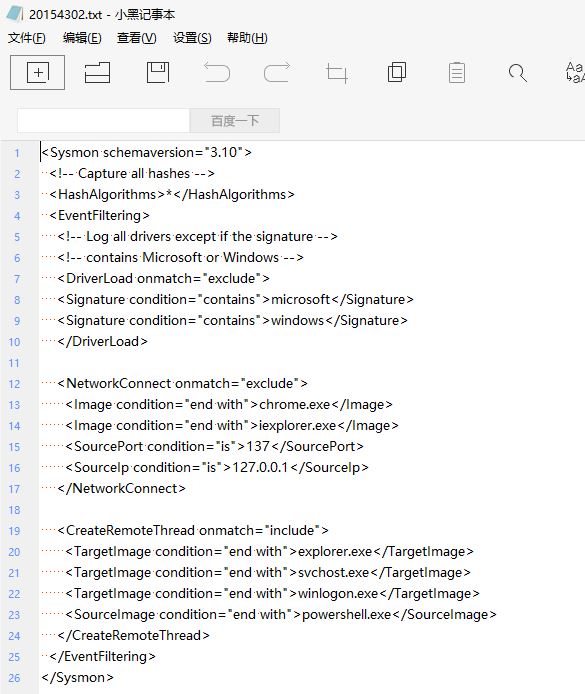Focus the Baidu search input field

pos(104,120)
